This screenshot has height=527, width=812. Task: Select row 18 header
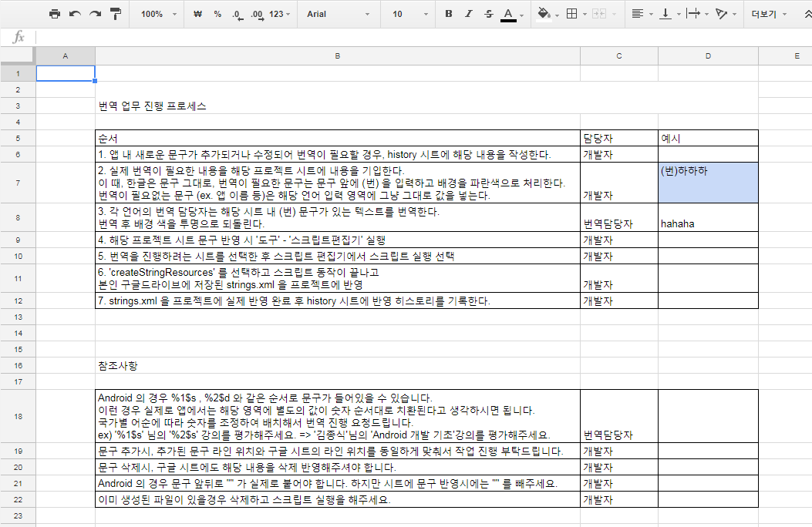tap(18, 416)
